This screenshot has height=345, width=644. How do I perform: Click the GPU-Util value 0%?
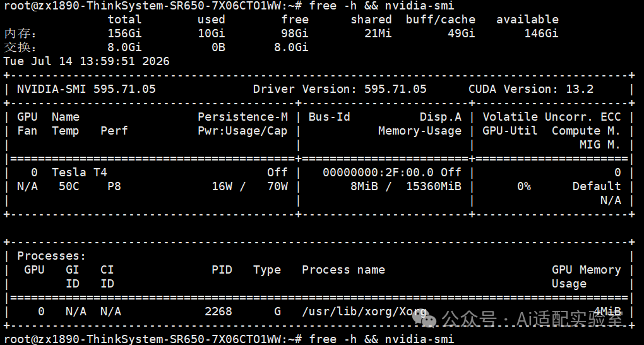pyautogui.click(x=523, y=186)
